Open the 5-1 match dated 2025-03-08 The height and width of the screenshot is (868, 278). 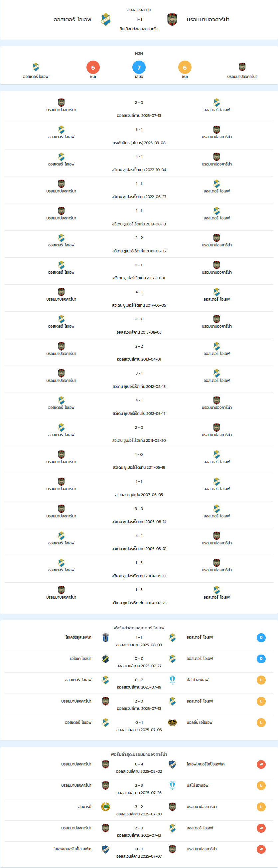coord(139,136)
